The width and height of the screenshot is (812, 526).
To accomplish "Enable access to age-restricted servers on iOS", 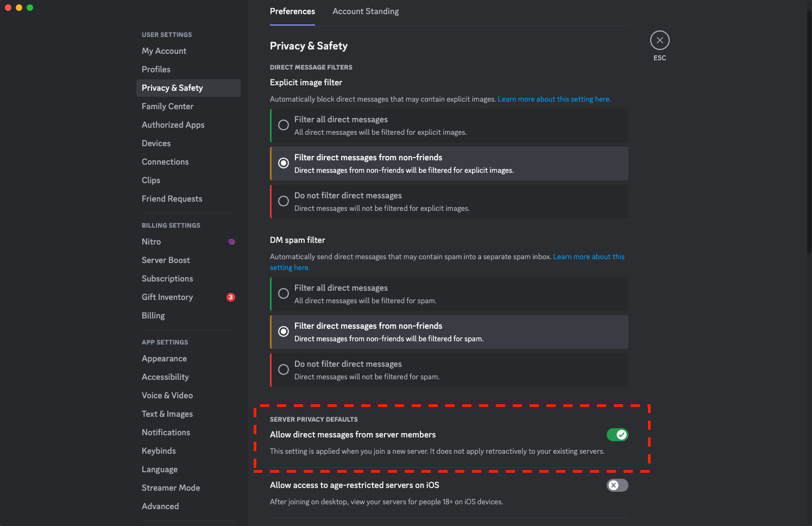I will pyautogui.click(x=617, y=485).
